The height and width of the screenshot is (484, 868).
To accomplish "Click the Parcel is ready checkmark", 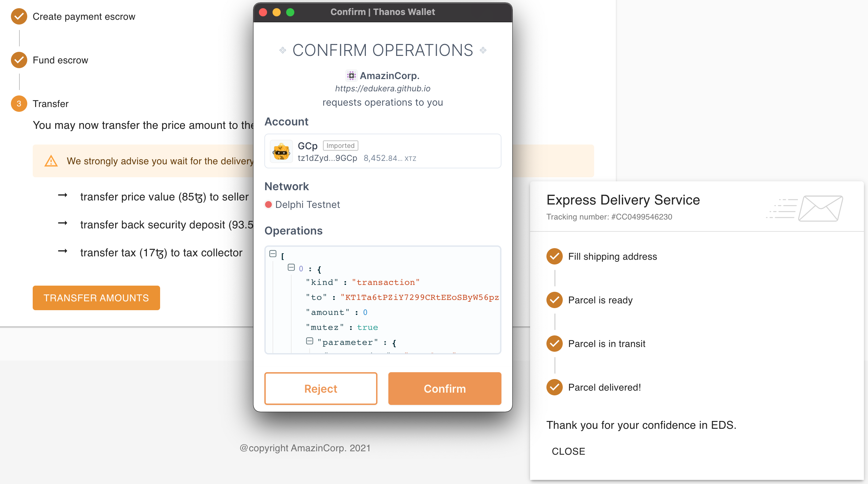I will [x=555, y=300].
